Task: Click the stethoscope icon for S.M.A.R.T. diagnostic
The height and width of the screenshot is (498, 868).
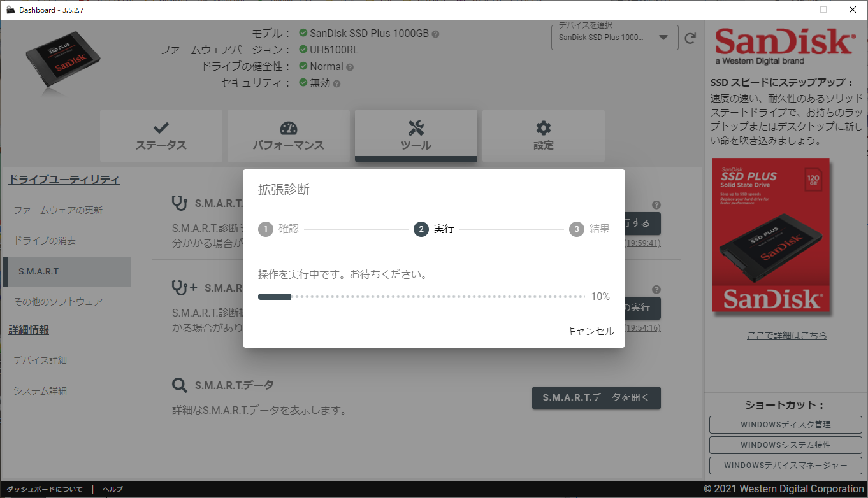Action: 180,203
